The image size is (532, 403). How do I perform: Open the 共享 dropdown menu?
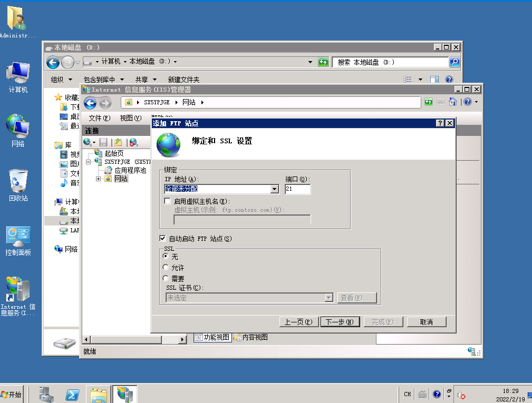tap(146, 80)
